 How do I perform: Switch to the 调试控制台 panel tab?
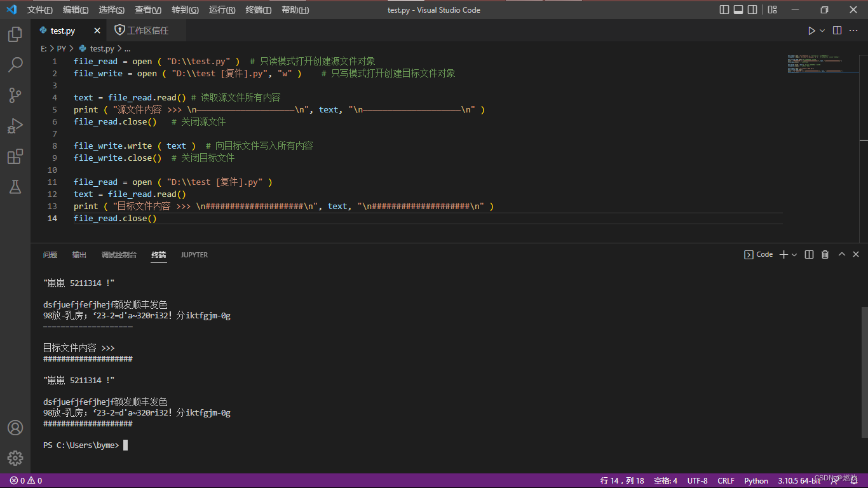[x=119, y=255]
